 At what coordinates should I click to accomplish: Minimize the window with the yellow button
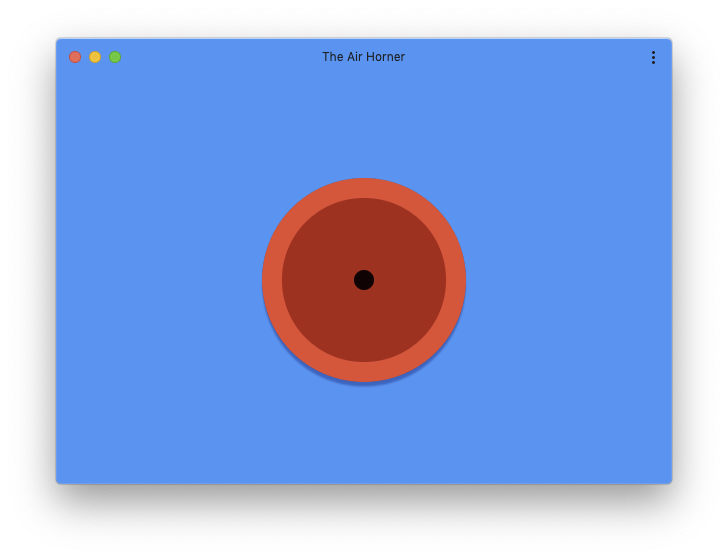point(95,57)
